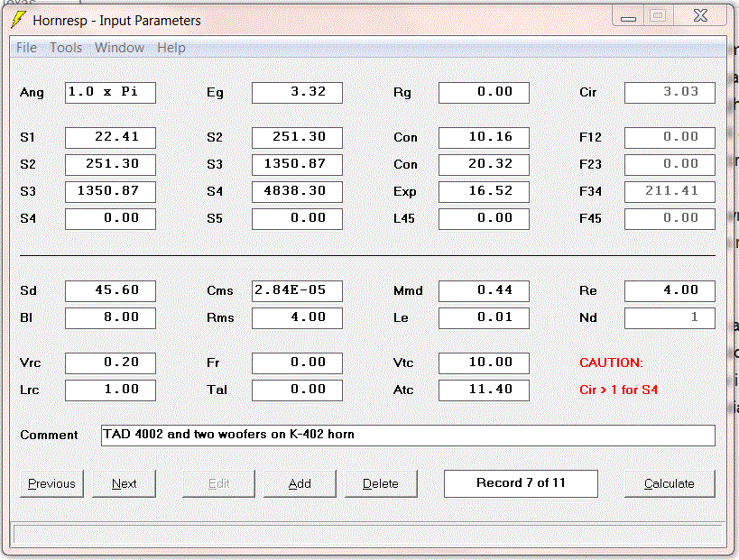Run Calculate on the parameters

(x=670, y=483)
